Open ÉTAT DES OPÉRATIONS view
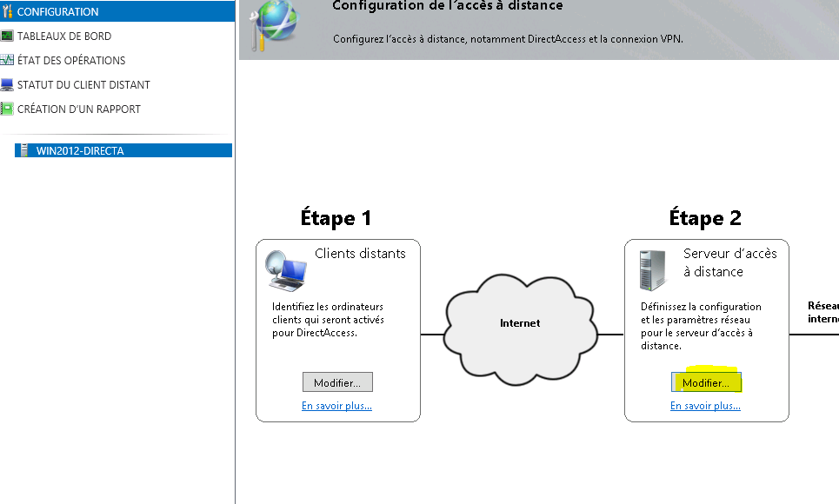The height and width of the screenshot is (504, 839). coord(71,61)
